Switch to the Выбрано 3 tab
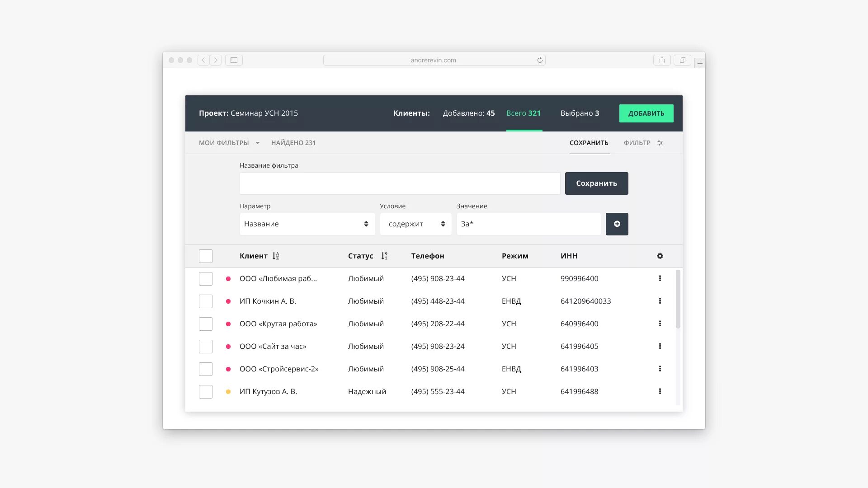The height and width of the screenshot is (488, 868). click(x=580, y=113)
